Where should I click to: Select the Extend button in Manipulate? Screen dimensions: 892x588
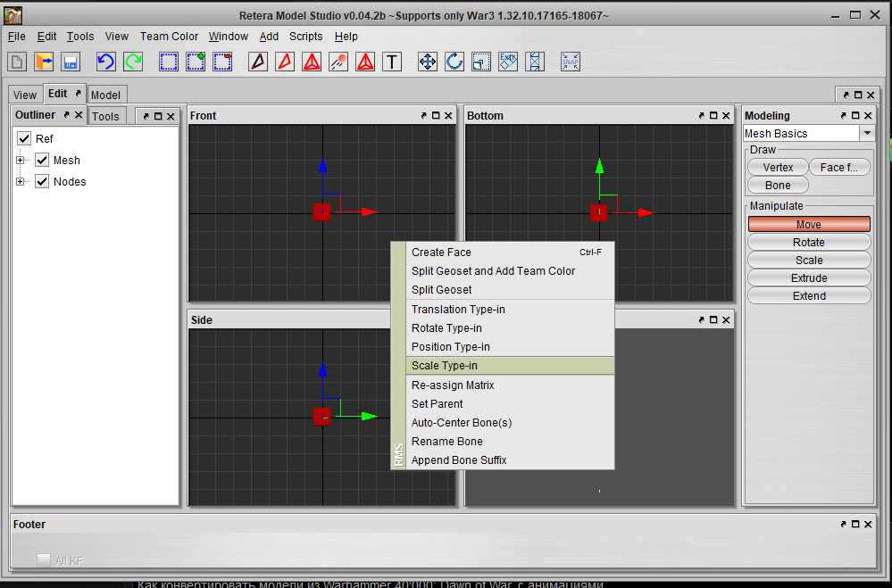[809, 295]
